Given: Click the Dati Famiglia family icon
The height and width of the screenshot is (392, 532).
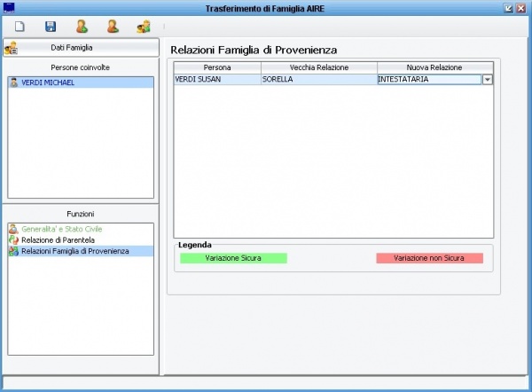Looking at the screenshot, I should point(12,48).
